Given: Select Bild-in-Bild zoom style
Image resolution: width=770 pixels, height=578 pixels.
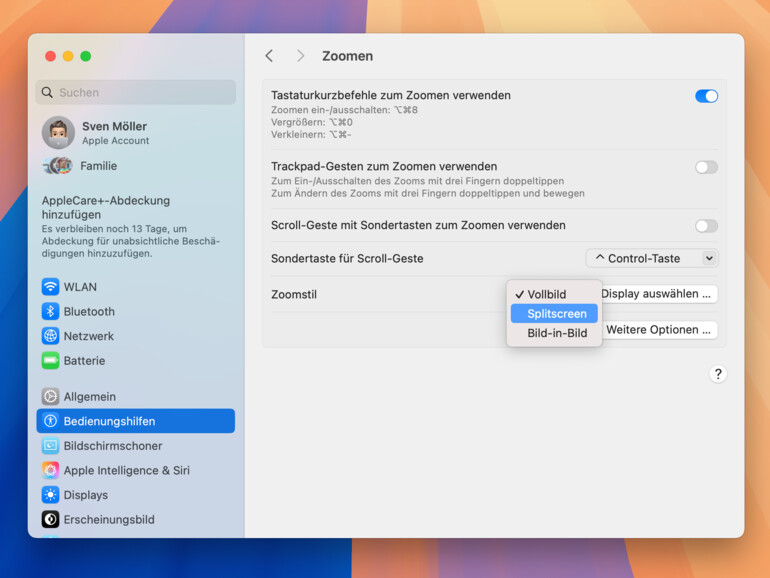Looking at the screenshot, I should (556, 333).
